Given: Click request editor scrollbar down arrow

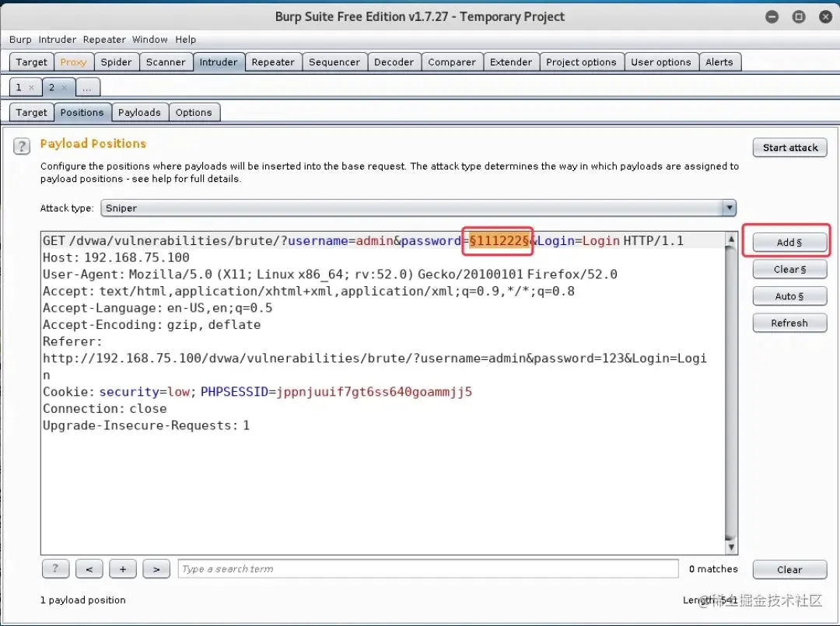Looking at the screenshot, I should click(x=730, y=547).
